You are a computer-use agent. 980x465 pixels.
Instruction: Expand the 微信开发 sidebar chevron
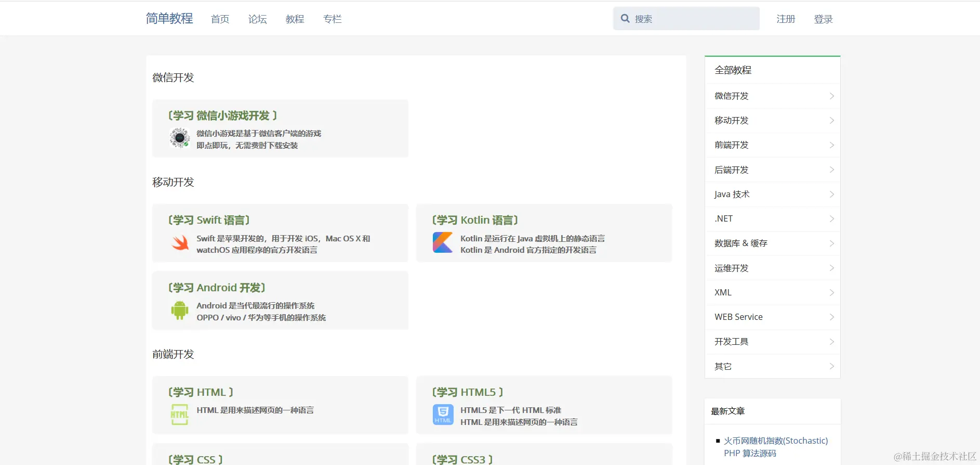click(x=831, y=96)
